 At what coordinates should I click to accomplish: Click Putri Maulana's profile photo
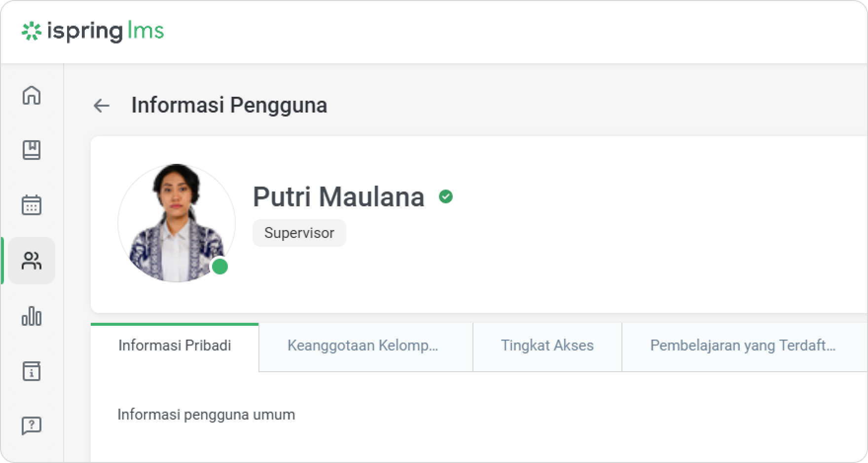(x=176, y=222)
